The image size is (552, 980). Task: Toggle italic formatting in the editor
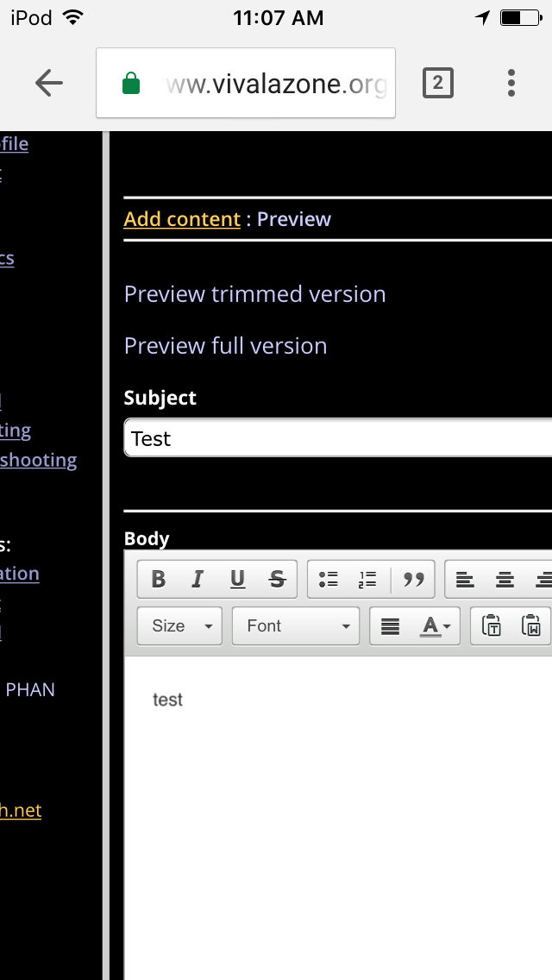tap(198, 580)
